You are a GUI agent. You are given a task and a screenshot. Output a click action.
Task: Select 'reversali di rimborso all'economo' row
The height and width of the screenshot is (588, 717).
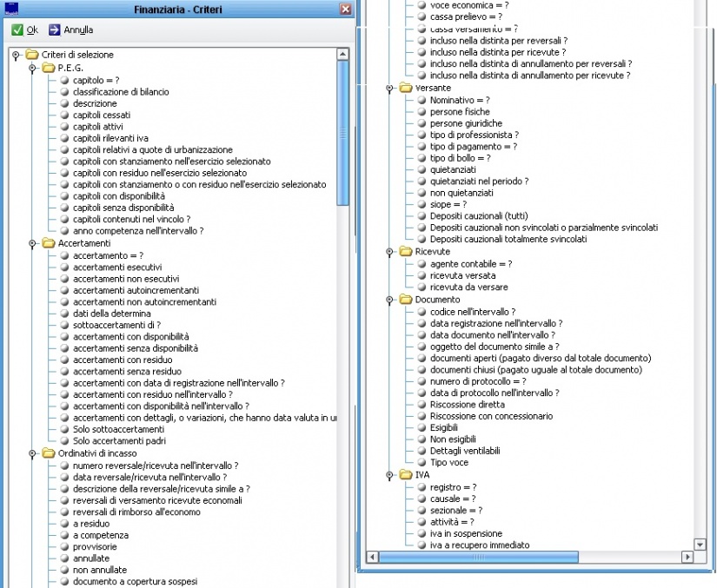pos(136,512)
